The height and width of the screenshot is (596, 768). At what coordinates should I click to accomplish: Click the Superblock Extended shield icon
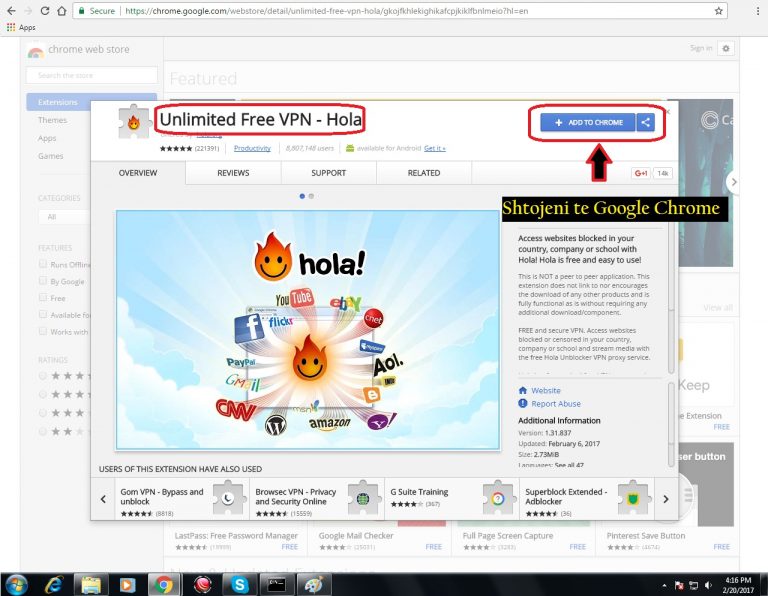[x=633, y=498]
